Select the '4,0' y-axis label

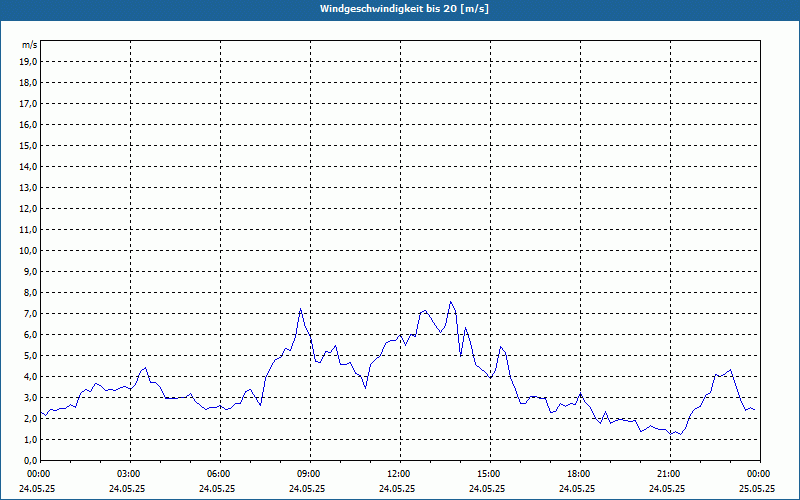(x=30, y=377)
